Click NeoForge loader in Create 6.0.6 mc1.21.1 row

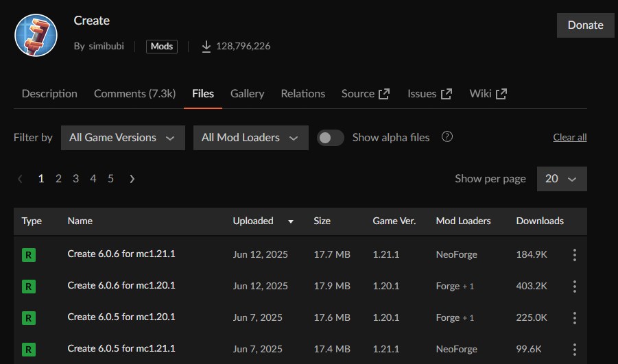456,255
